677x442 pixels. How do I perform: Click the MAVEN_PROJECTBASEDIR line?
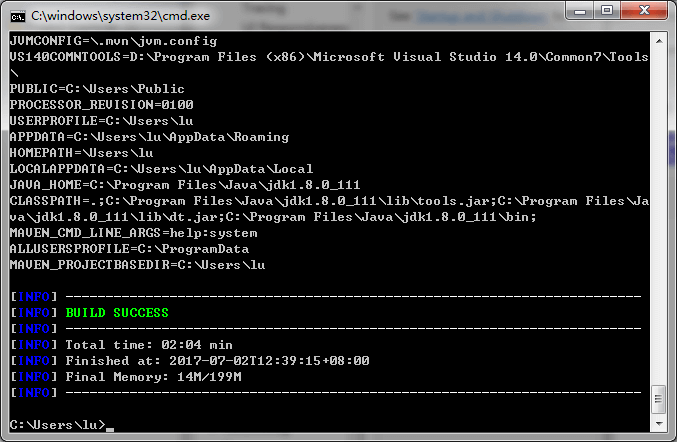[137, 265]
